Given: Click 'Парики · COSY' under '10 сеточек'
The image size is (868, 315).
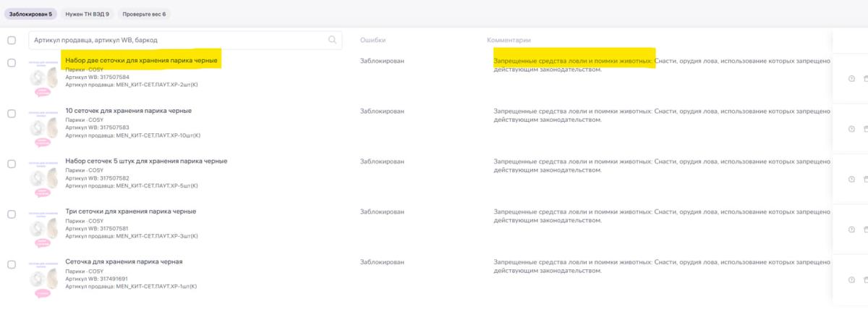Looking at the screenshot, I should (x=84, y=121).
